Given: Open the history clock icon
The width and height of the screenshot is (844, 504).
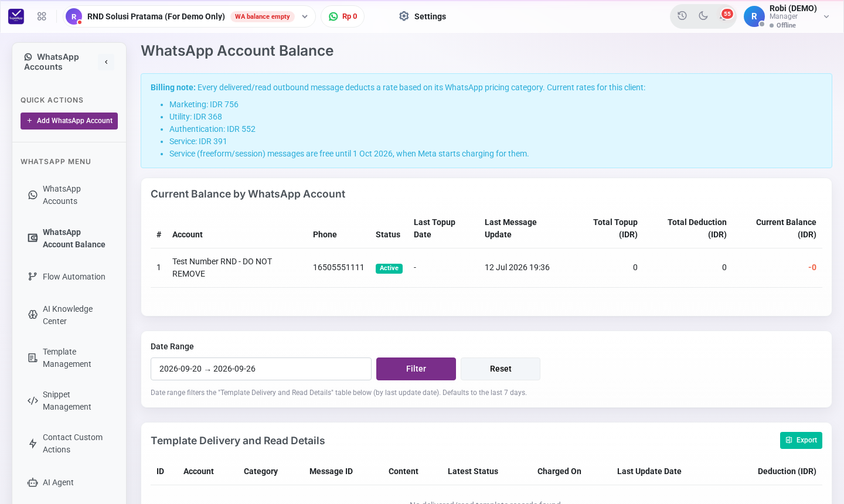Looking at the screenshot, I should point(682,16).
